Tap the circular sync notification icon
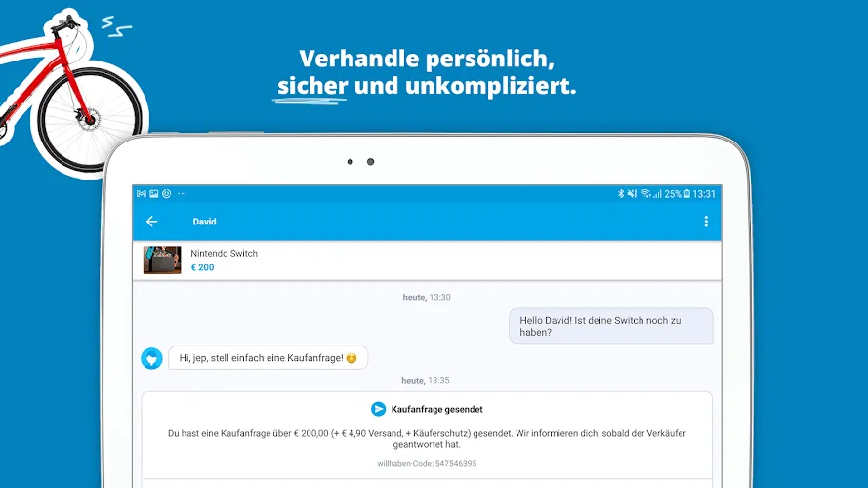Image resolution: width=868 pixels, height=488 pixels. tap(167, 193)
